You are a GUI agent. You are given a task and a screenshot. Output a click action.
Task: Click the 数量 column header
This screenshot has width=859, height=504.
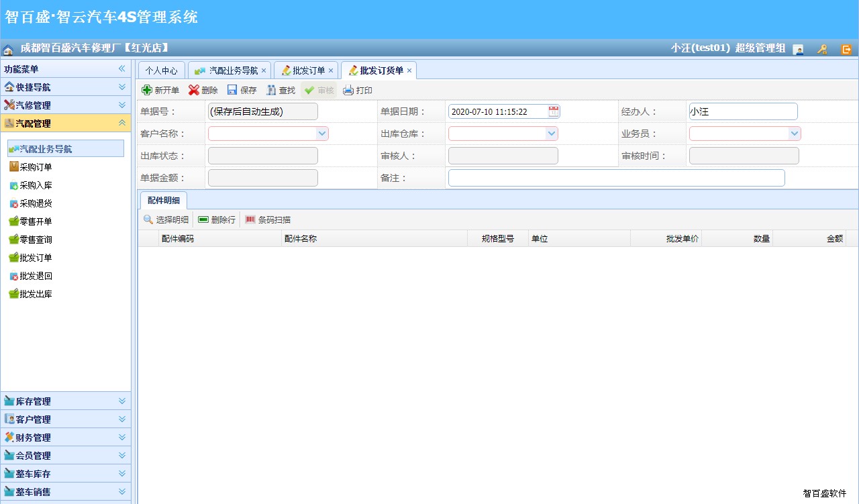(x=737, y=238)
